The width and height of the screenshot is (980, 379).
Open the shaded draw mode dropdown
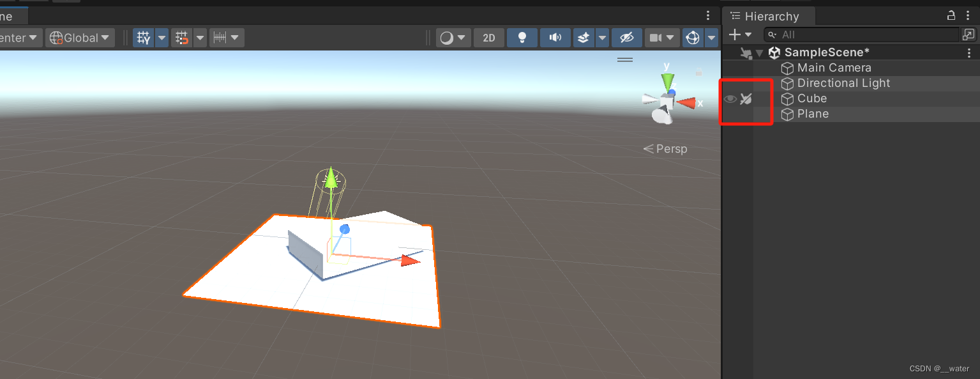(x=453, y=37)
